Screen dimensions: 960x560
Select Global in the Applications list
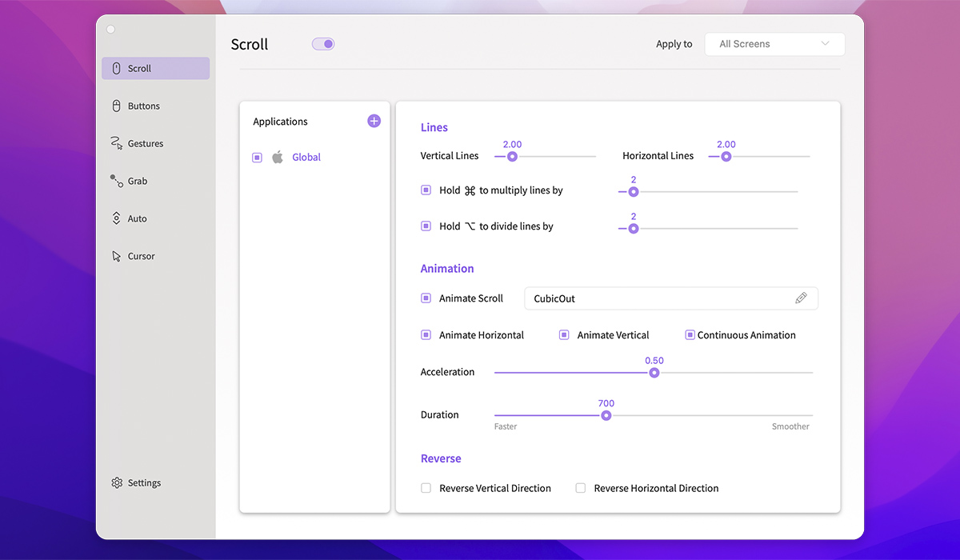tap(306, 158)
